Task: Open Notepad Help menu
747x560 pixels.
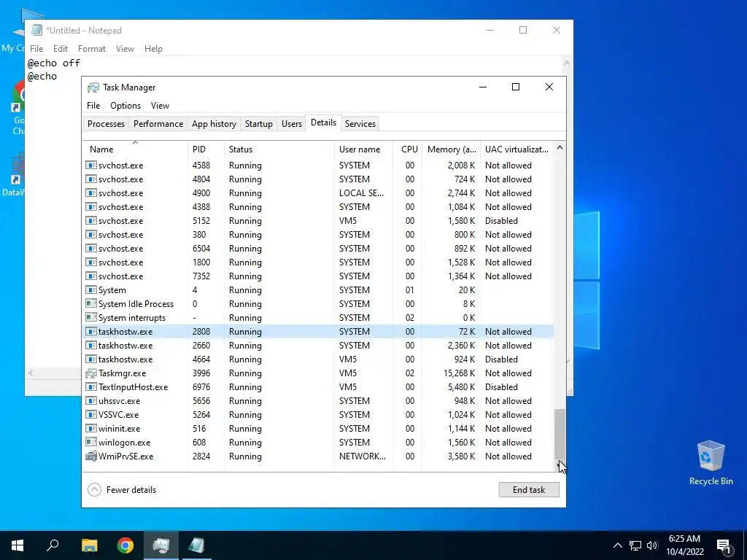Action: pyautogui.click(x=153, y=49)
